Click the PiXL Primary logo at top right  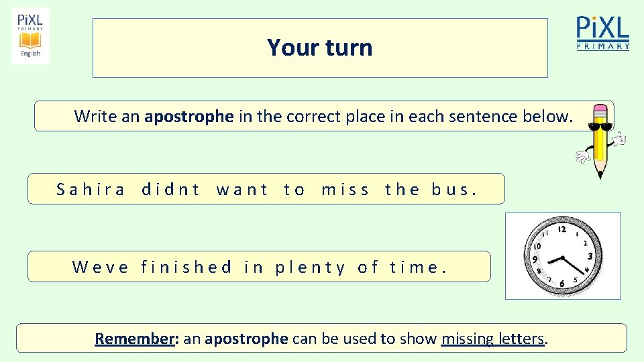pos(603,34)
